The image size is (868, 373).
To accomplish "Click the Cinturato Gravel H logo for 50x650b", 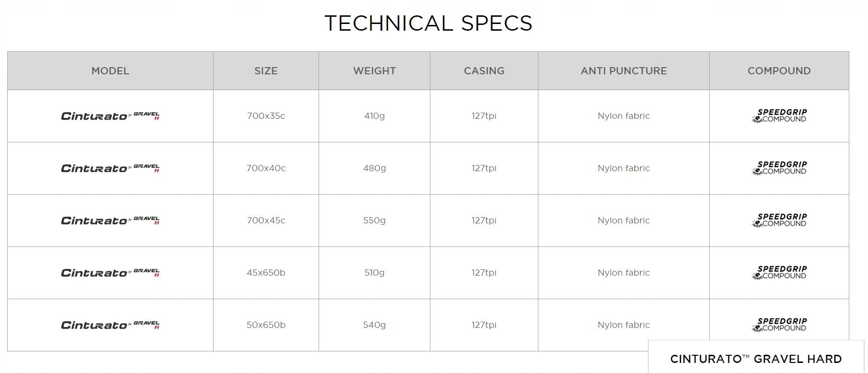I will pyautogui.click(x=110, y=325).
